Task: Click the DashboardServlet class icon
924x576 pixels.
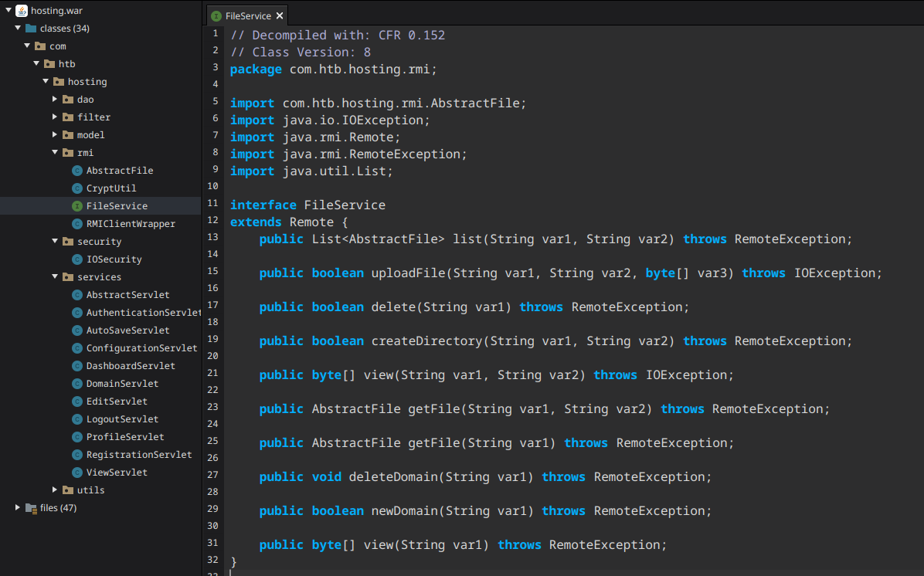Action: tap(77, 366)
